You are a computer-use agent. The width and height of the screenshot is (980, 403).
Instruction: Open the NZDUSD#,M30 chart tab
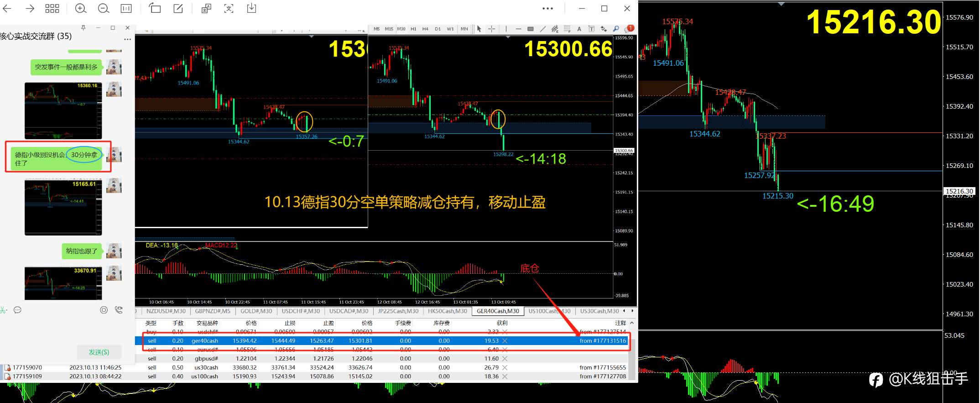click(166, 311)
